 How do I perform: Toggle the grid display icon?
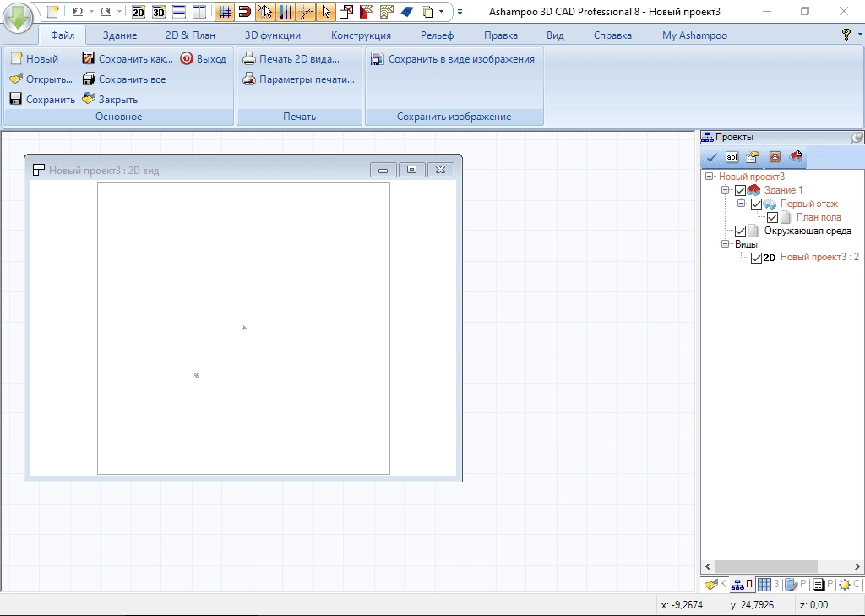click(225, 12)
